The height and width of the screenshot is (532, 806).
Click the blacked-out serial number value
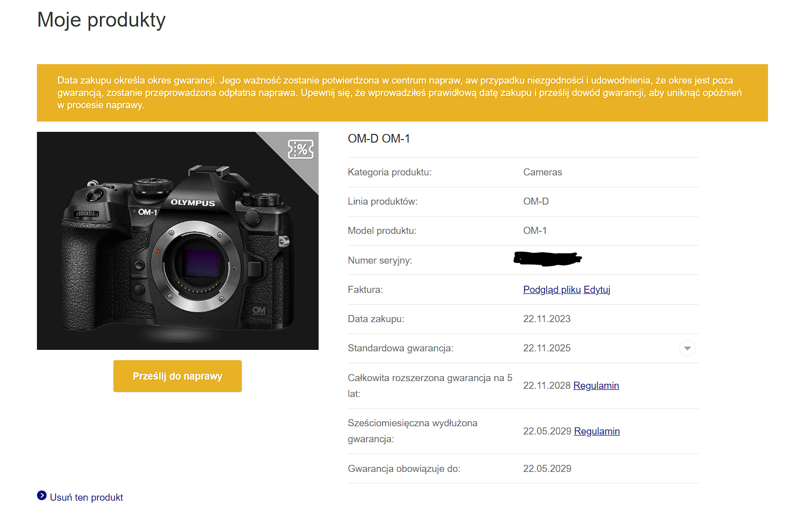547,259
